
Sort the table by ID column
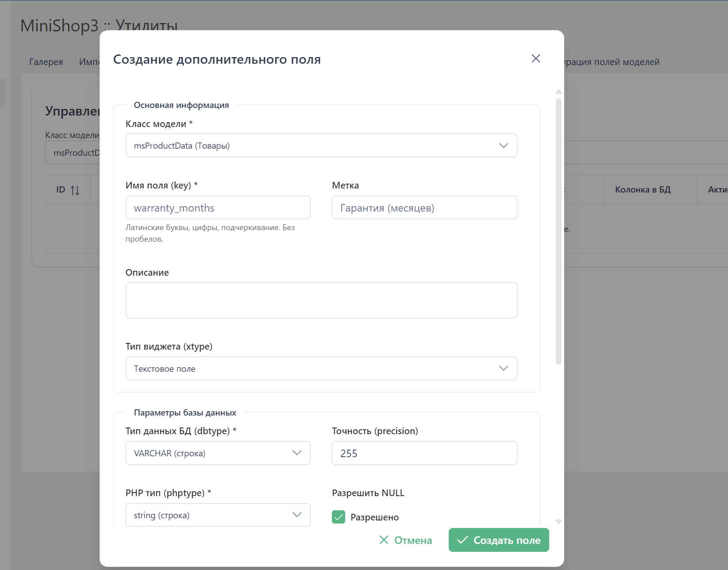(x=75, y=190)
